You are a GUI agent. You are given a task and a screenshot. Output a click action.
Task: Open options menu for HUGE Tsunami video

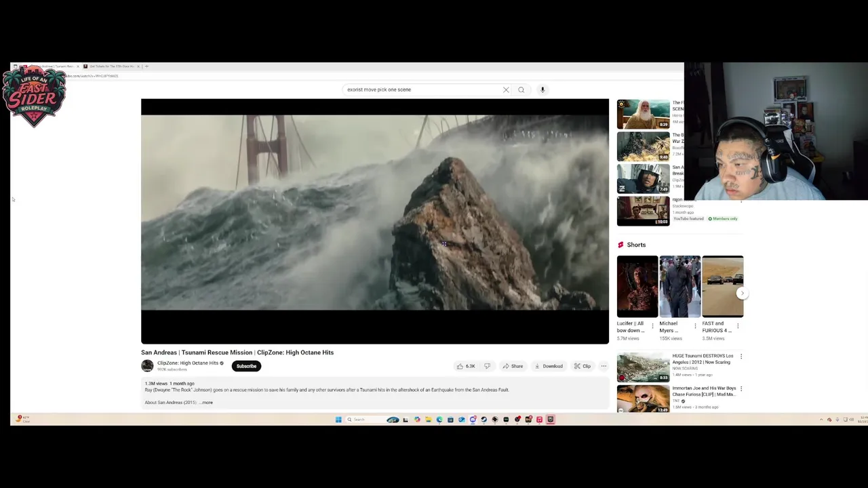(741, 357)
